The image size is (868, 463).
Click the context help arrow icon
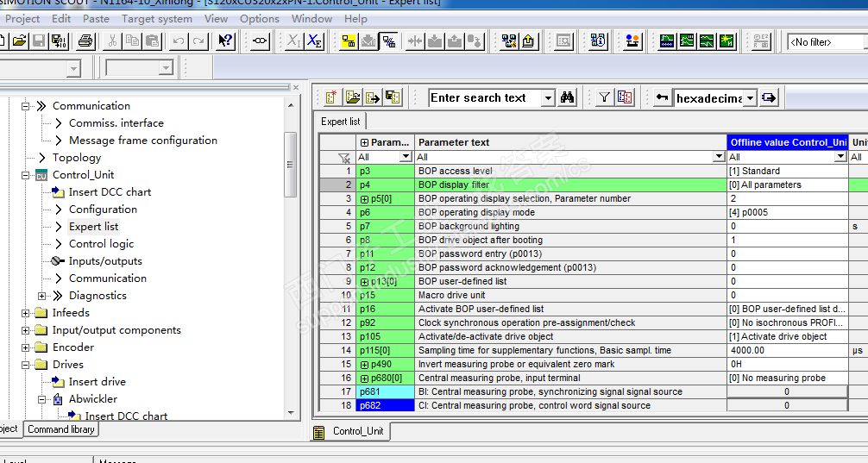coord(224,41)
